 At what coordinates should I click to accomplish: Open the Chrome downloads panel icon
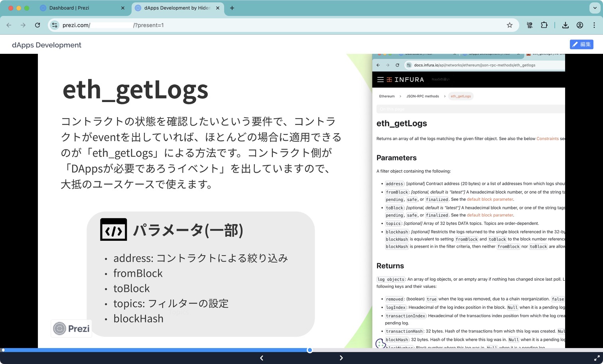pyautogui.click(x=566, y=25)
